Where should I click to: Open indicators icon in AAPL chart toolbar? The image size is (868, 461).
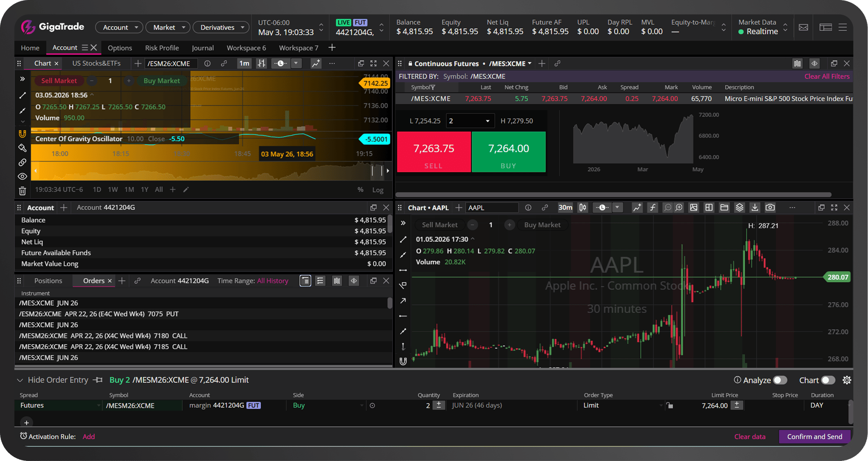coord(637,207)
